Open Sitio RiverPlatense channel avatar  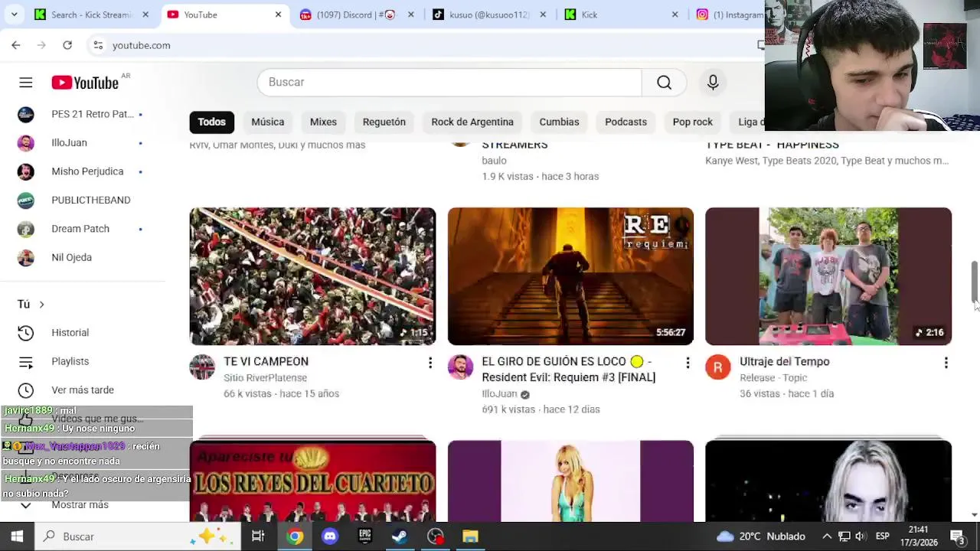tap(202, 367)
